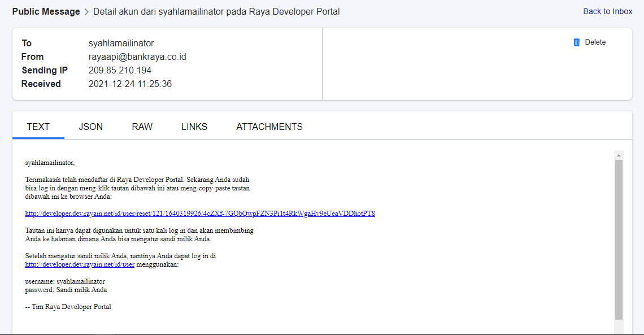
Task: Show the LINKS tab
Action: pyautogui.click(x=194, y=127)
